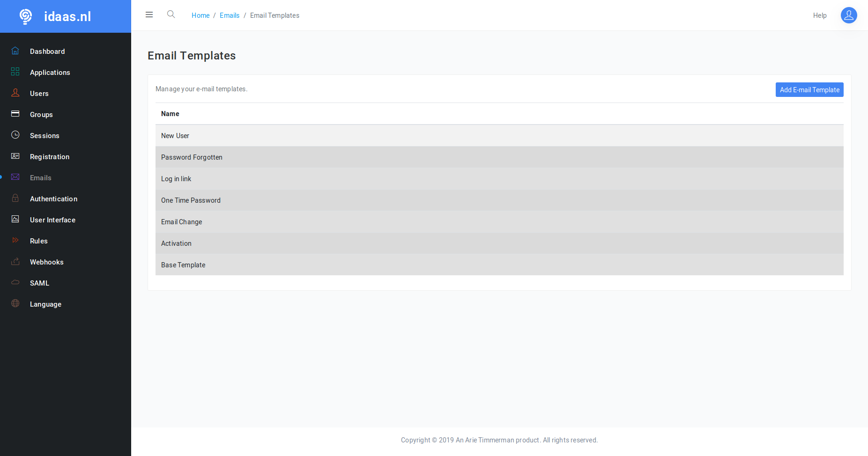
Task: Go to the SAML section
Action: [39, 283]
